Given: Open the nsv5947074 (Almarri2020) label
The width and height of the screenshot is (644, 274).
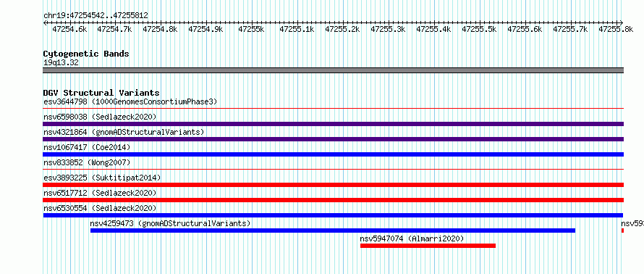Looking at the screenshot, I should coord(412,238).
